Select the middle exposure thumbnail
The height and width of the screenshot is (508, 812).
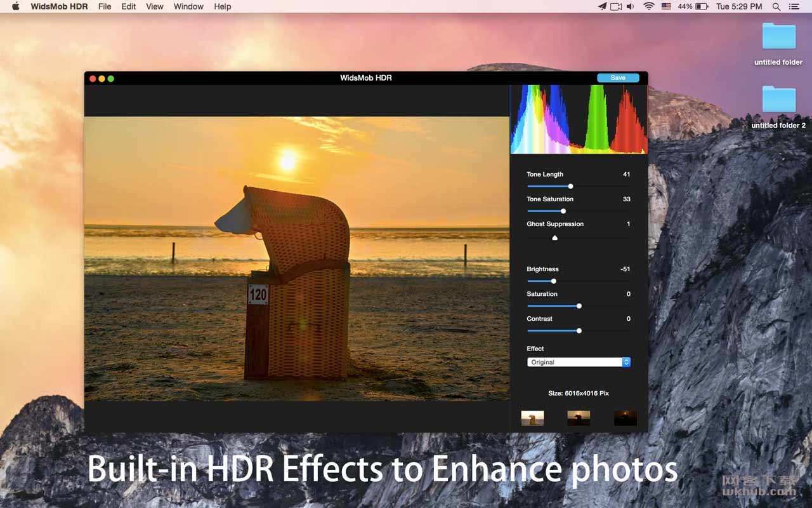[579, 418]
